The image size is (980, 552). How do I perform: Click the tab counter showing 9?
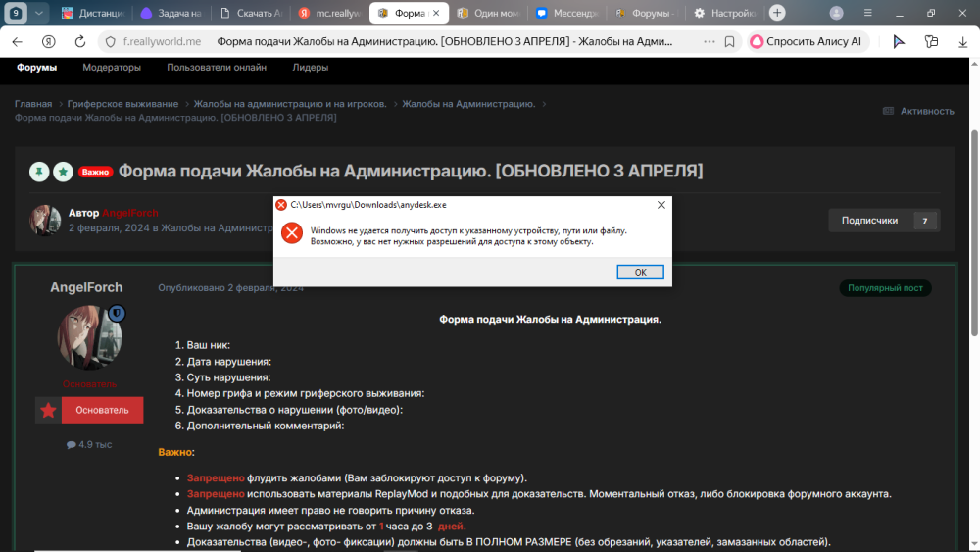coord(16,13)
